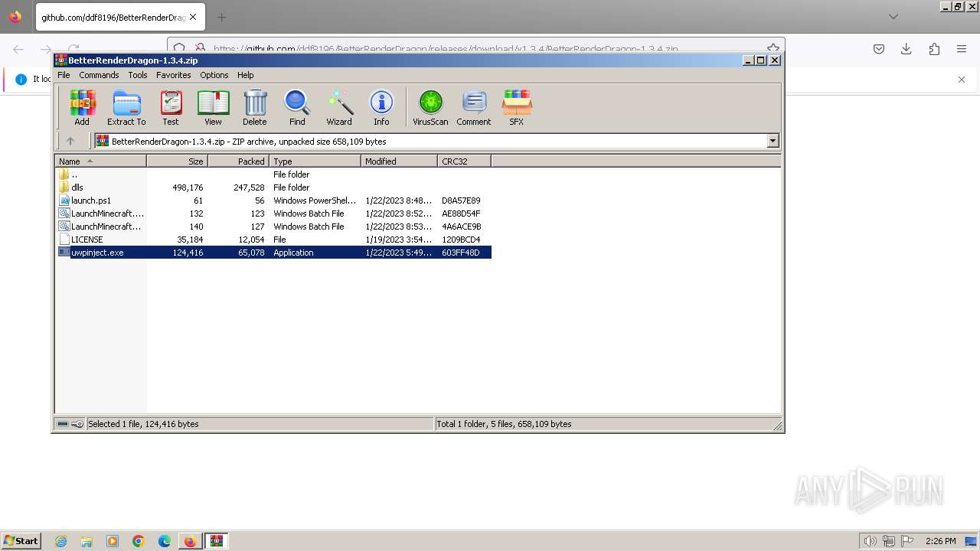Open the Wizard tool
The image size is (980, 551).
(339, 107)
